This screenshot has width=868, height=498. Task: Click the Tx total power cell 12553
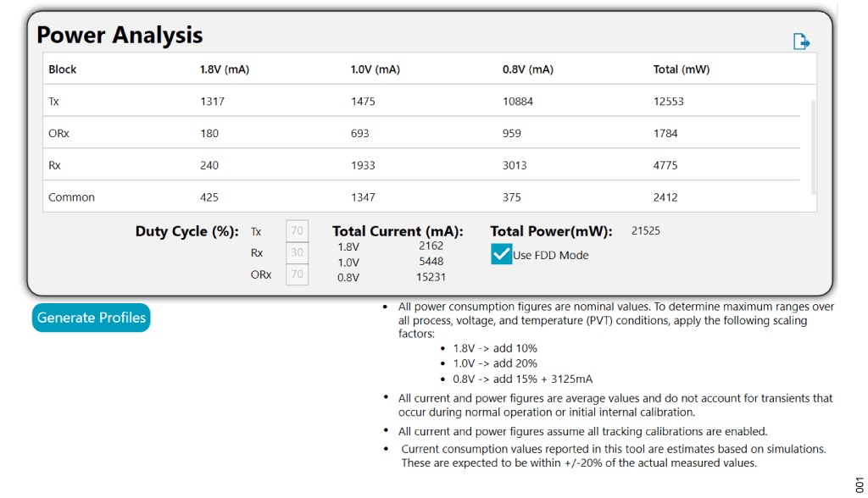point(668,102)
